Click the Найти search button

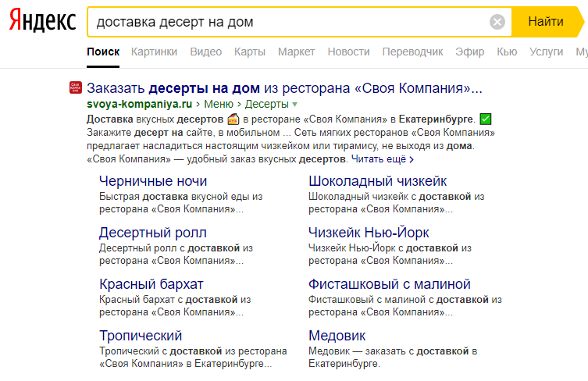[546, 22]
